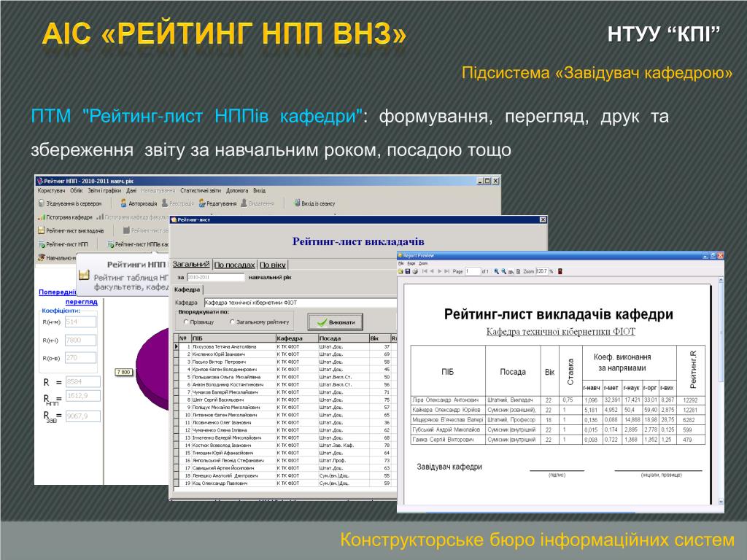The image size is (747, 560).
Task: Click whole page icon in Report Preview
Action: 518,271
